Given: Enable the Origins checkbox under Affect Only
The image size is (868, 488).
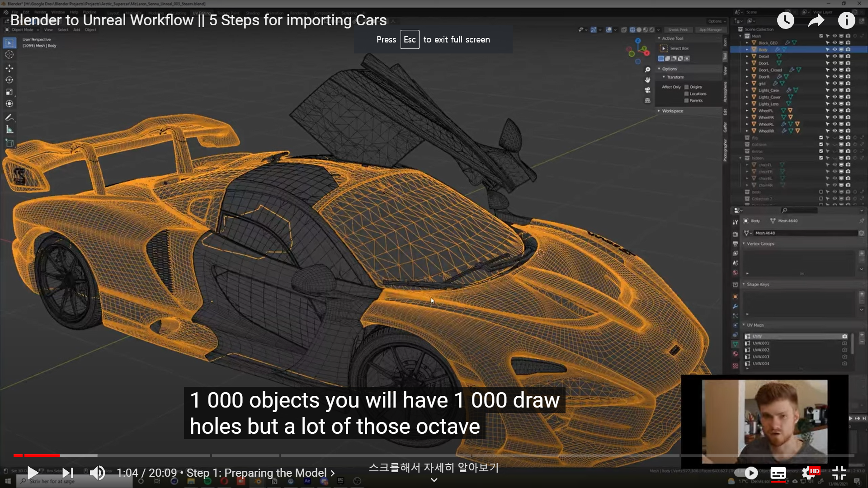Looking at the screenshot, I should (x=686, y=87).
